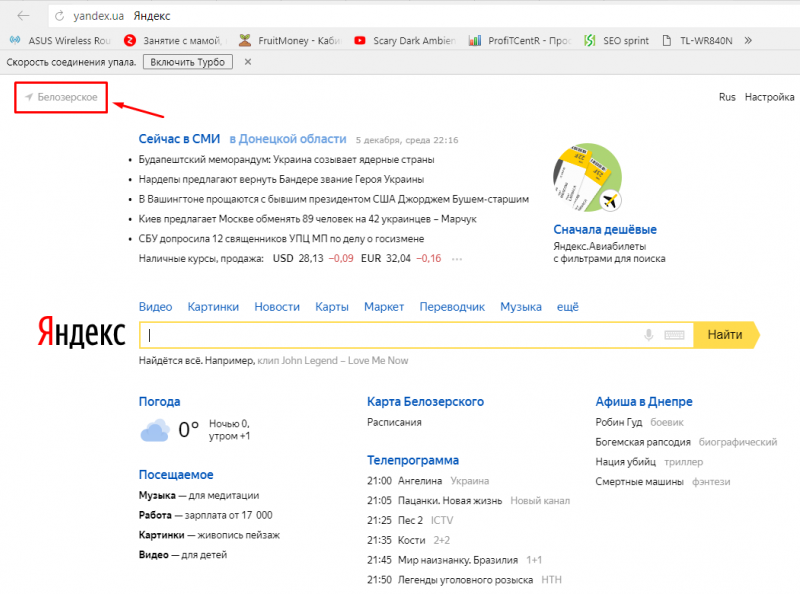Open Новости service tab
The height and width of the screenshot is (594, 800).
coord(277,307)
